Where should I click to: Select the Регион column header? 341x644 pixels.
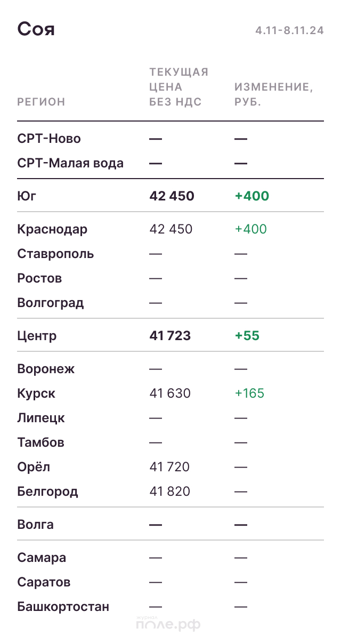pos(41,102)
